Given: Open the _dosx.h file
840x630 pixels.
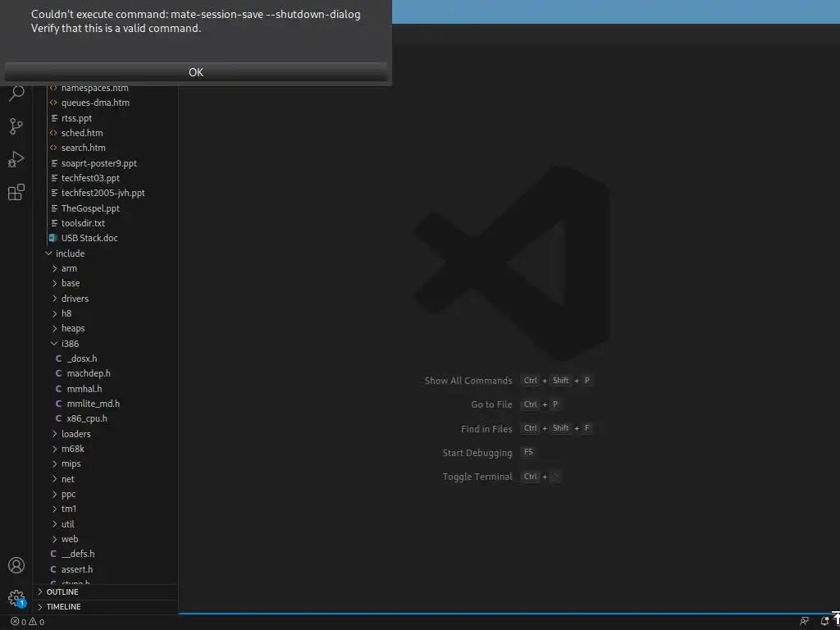Looking at the screenshot, I should 106,358.
